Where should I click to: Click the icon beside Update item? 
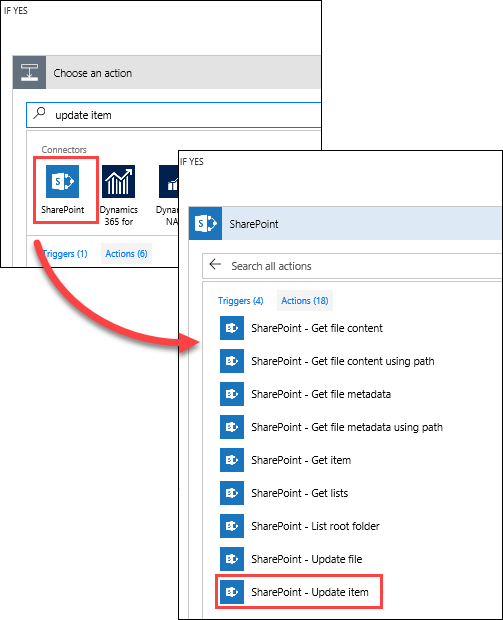tap(232, 592)
